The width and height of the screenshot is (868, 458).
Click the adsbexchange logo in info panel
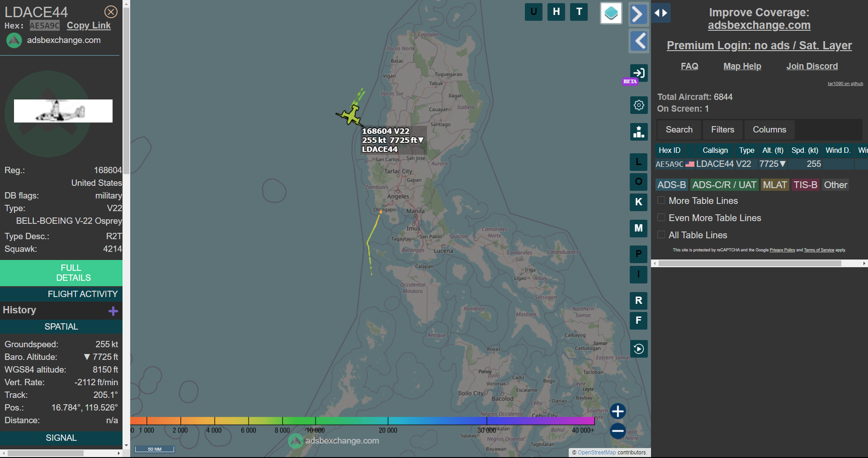[x=14, y=40]
